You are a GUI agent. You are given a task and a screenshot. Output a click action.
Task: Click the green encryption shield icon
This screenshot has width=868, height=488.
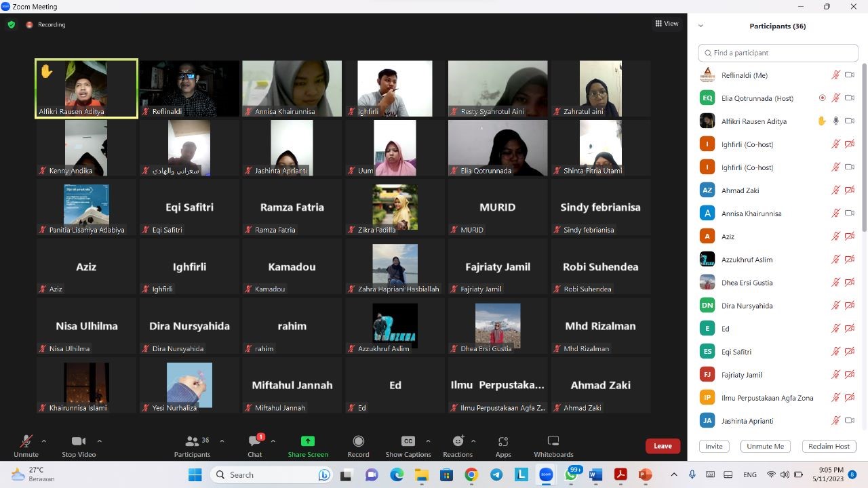click(12, 24)
